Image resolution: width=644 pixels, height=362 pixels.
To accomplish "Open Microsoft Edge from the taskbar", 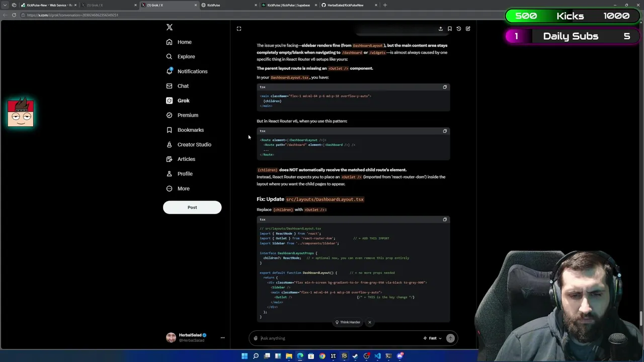I will pyautogui.click(x=300, y=356).
